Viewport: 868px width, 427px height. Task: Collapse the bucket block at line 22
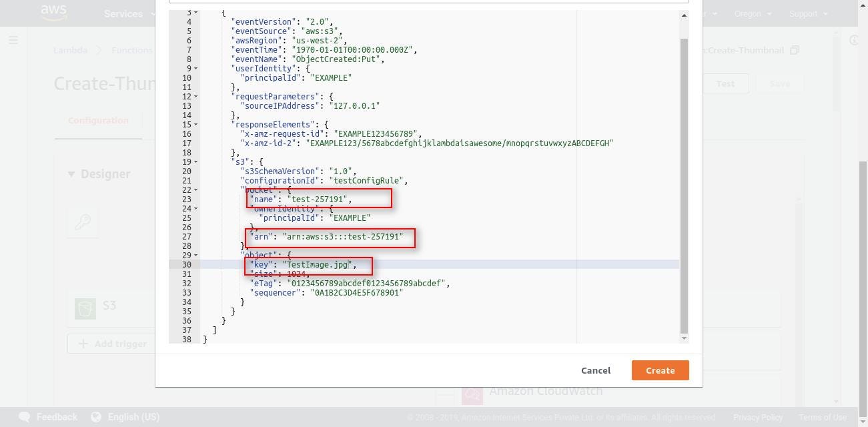195,189
